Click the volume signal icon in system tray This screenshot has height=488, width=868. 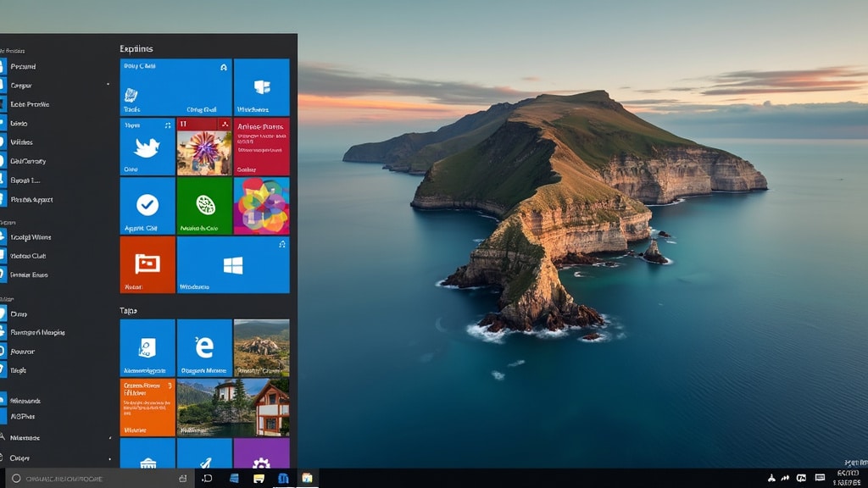(x=785, y=478)
